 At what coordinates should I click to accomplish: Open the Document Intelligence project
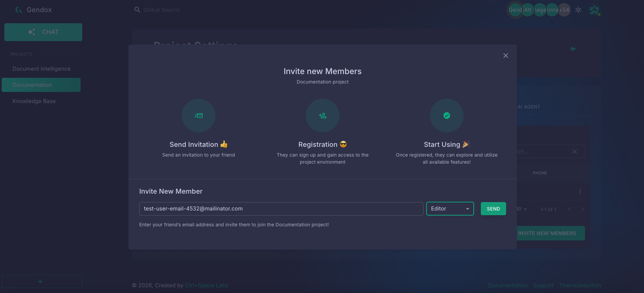pos(41,69)
